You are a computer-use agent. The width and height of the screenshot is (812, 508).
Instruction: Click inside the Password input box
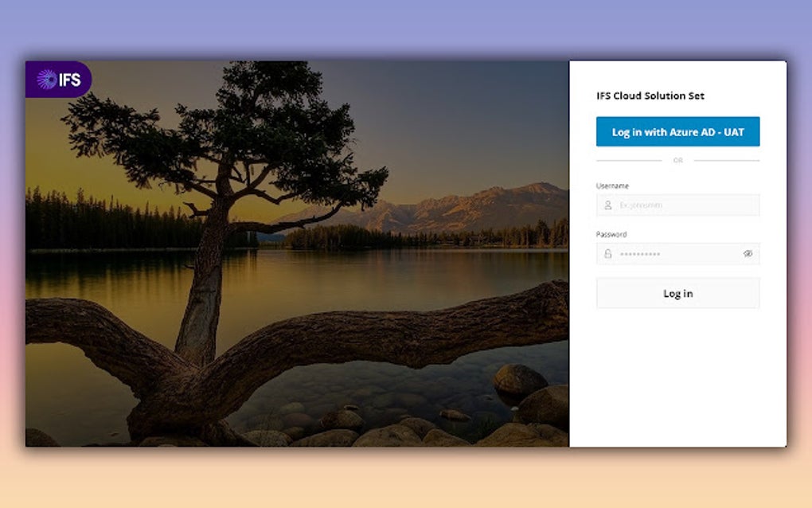pos(677,253)
